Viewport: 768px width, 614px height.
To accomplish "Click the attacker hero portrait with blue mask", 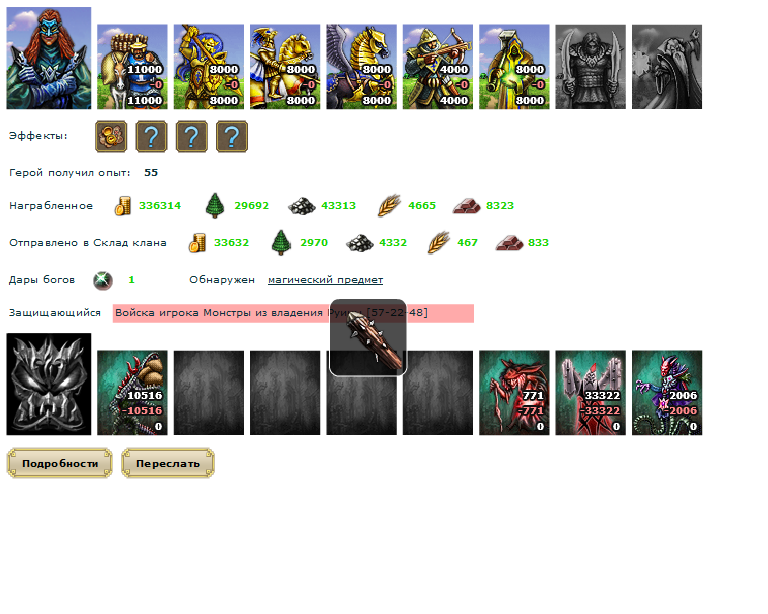I will click(48, 58).
